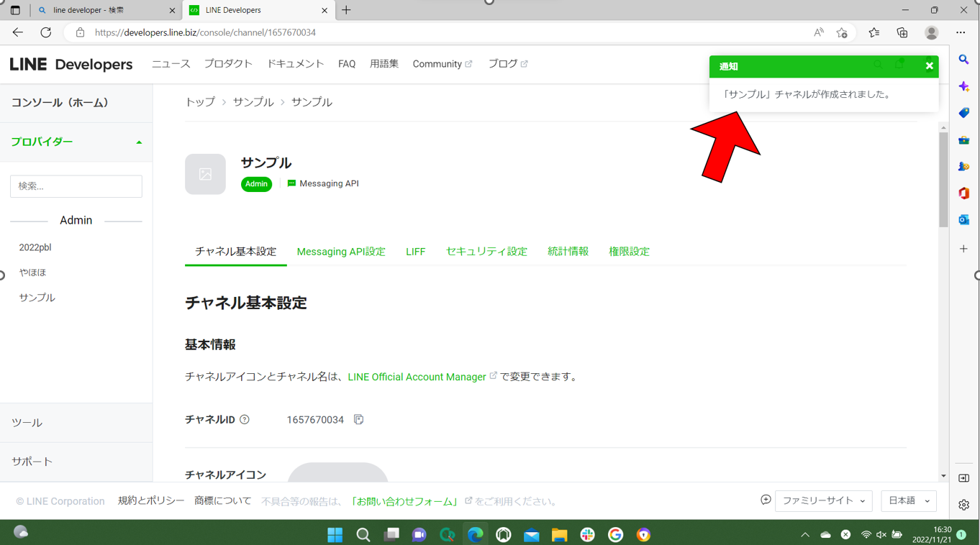Screen dimensions: 980x545
Task: Click the feedback icon in the footer
Action: click(x=766, y=500)
